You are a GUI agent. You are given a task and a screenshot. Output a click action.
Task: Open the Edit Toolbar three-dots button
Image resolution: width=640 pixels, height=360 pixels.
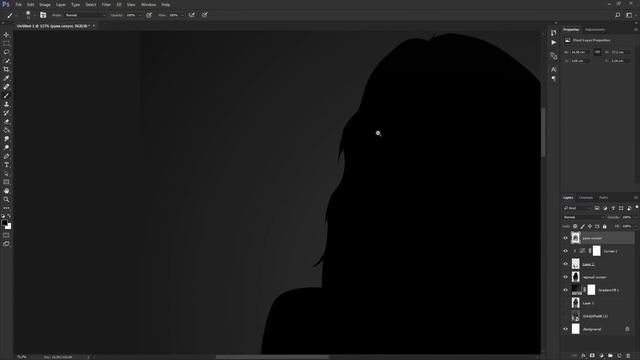(6, 208)
